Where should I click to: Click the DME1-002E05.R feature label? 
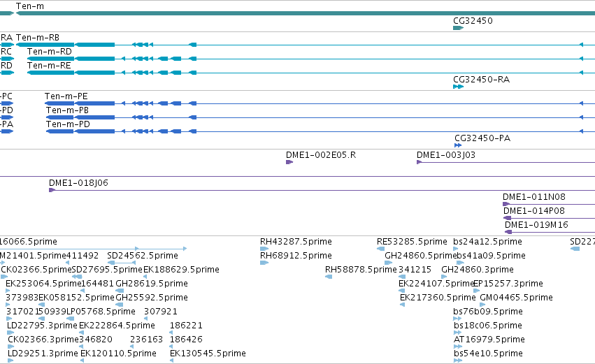[x=321, y=154]
